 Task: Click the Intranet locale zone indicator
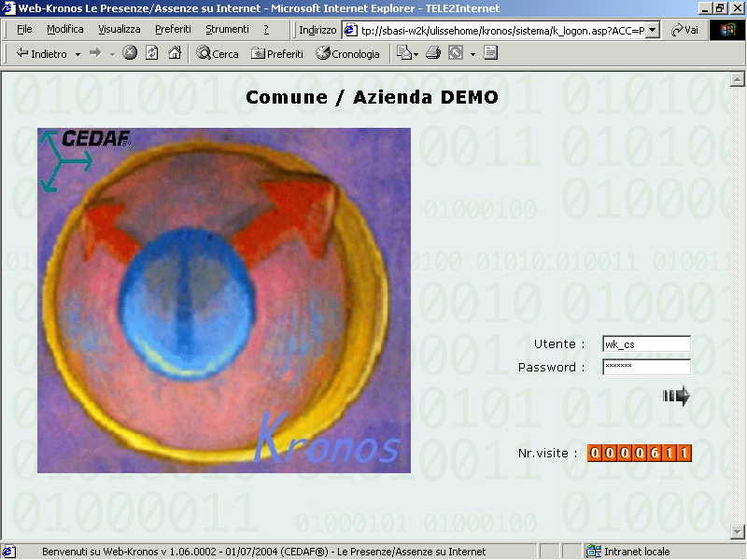point(627,552)
